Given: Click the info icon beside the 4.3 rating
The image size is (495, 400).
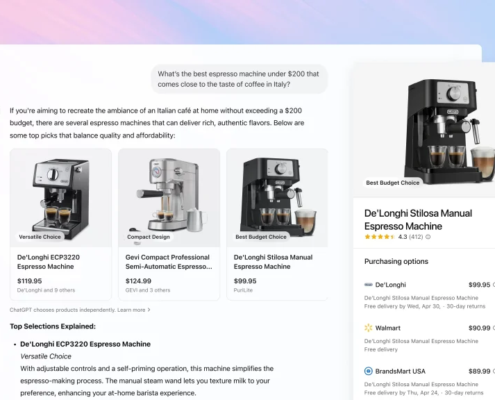Looking at the screenshot, I should 428,237.
